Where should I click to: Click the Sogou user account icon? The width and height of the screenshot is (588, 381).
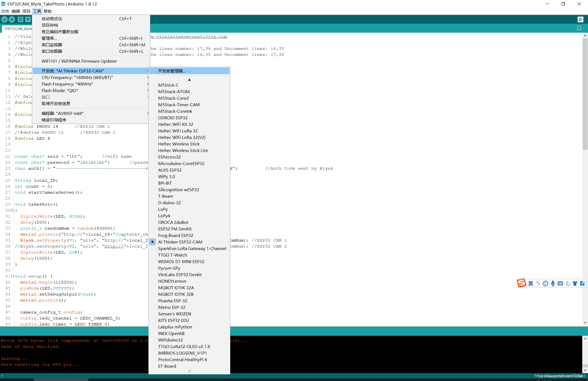point(568,284)
